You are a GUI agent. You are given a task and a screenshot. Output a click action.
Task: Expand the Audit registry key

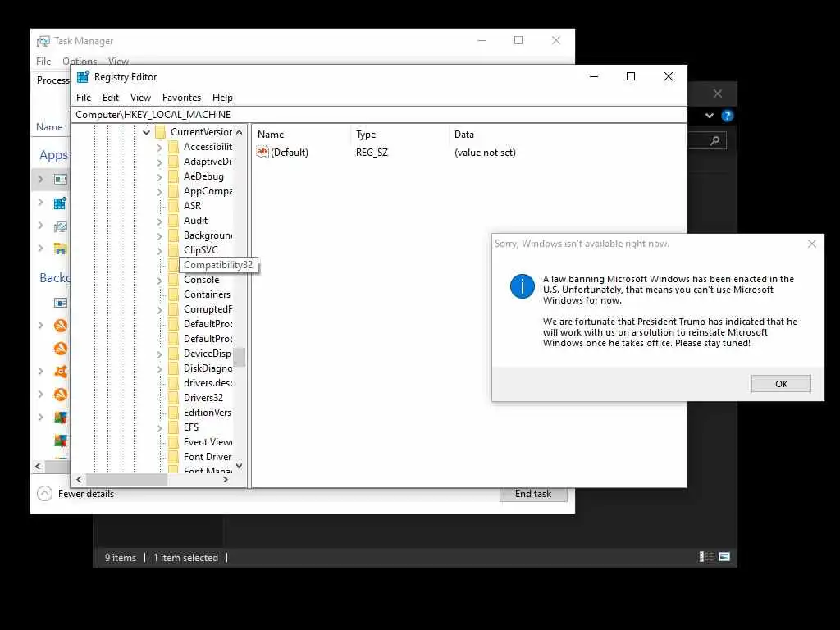160,221
